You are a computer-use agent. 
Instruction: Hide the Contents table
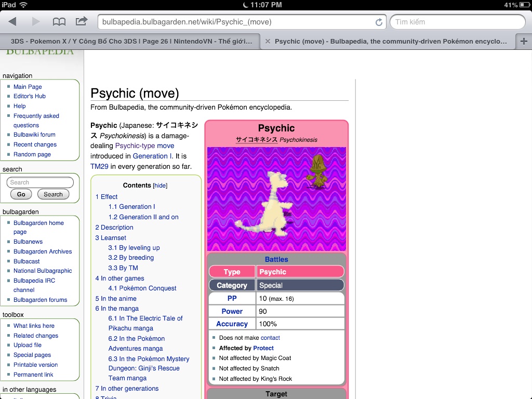click(x=160, y=185)
